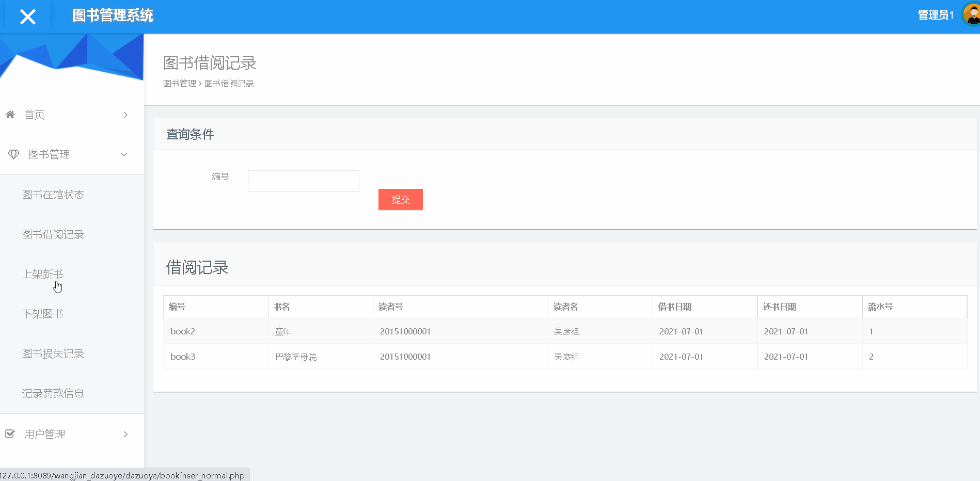Select 图书借阅记录 in the sidebar

[53, 234]
